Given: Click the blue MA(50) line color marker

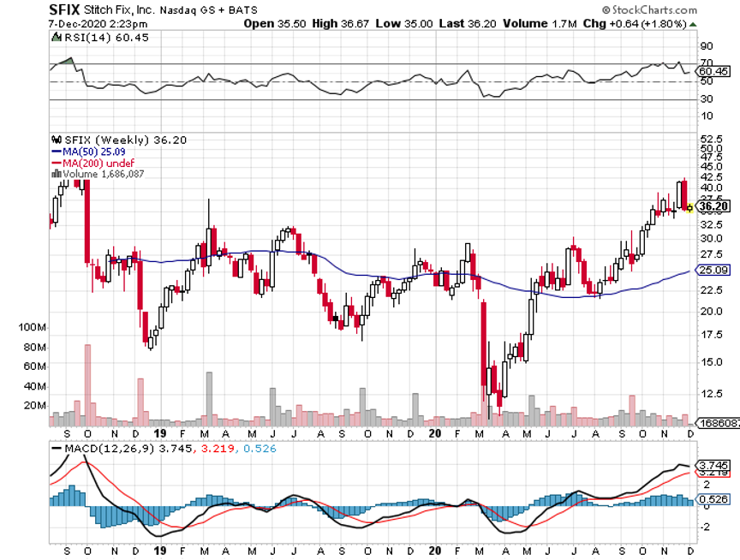Looking at the screenshot, I should (56, 152).
